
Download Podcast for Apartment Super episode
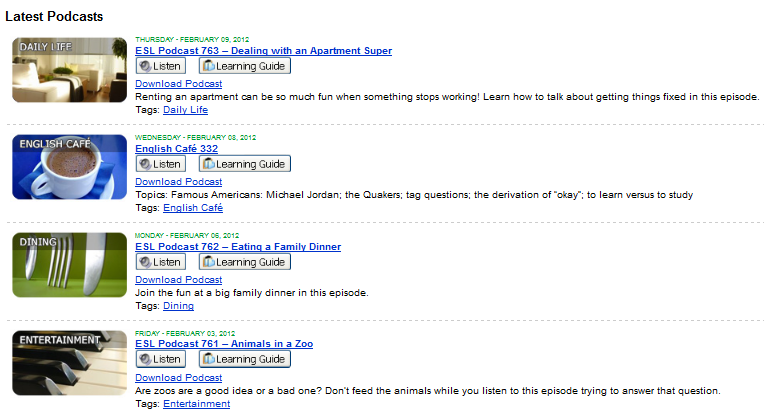179,84
